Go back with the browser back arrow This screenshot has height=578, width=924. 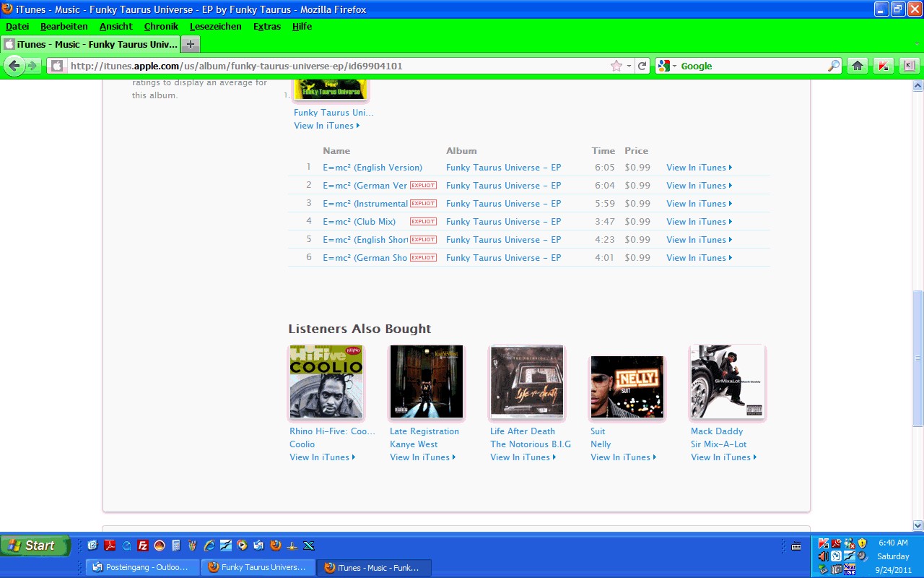14,66
